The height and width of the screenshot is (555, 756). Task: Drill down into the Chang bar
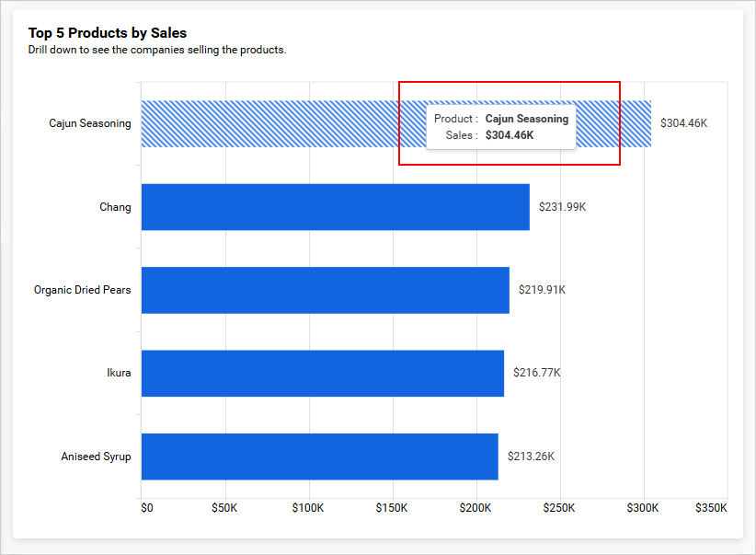click(335, 207)
